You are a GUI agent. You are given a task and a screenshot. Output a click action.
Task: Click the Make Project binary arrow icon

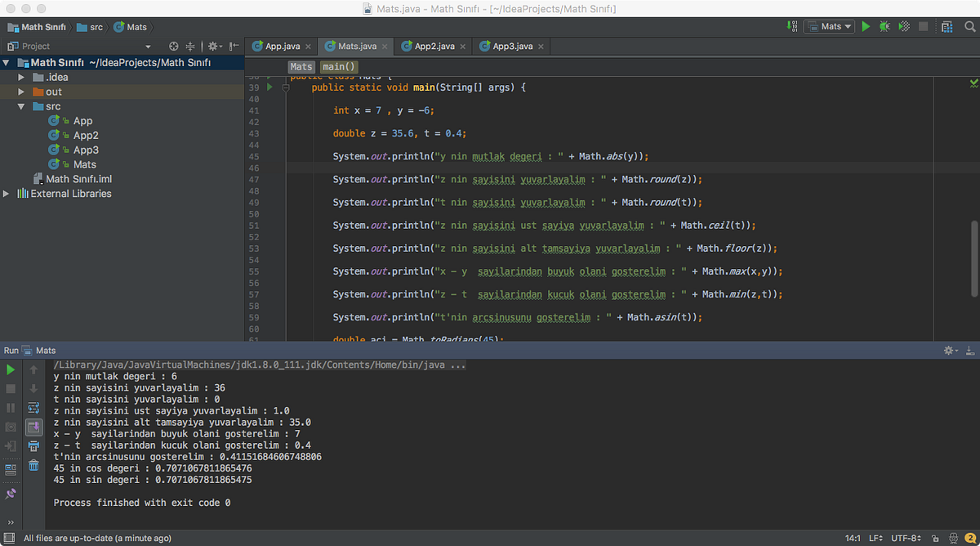pos(794,26)
